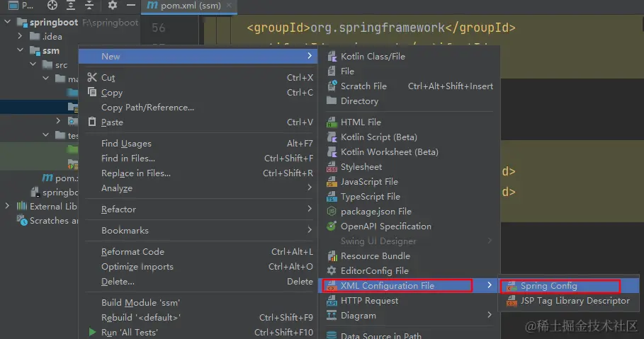Click the Stylesheet CSS icon
The width and height of the screenshot is (644, 339).
point(332,166)
